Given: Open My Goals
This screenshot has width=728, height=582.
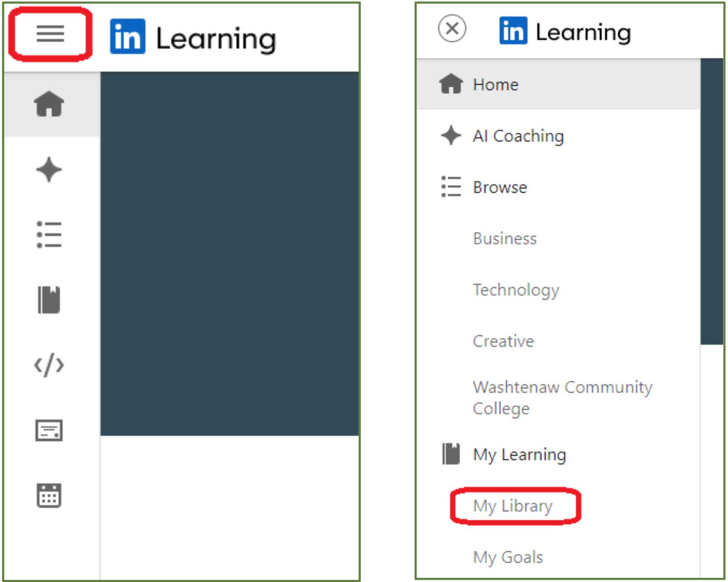Looking at the screenshot, I should pos(508,557).
